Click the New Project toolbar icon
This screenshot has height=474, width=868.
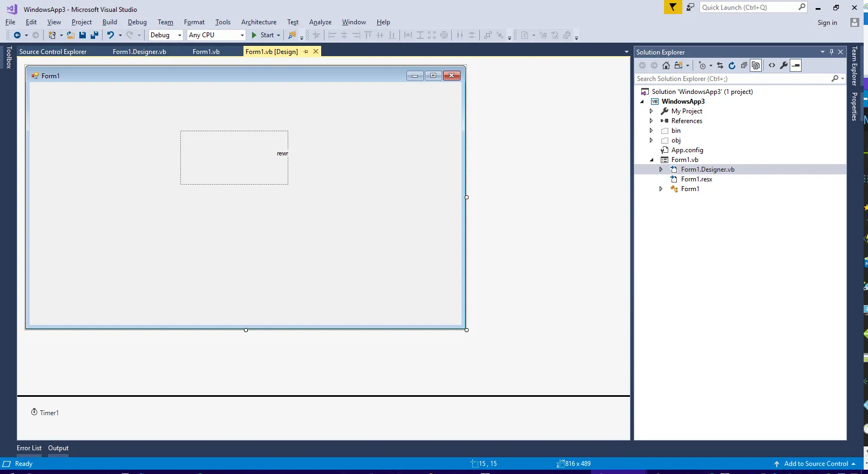(x=52, y=35)
